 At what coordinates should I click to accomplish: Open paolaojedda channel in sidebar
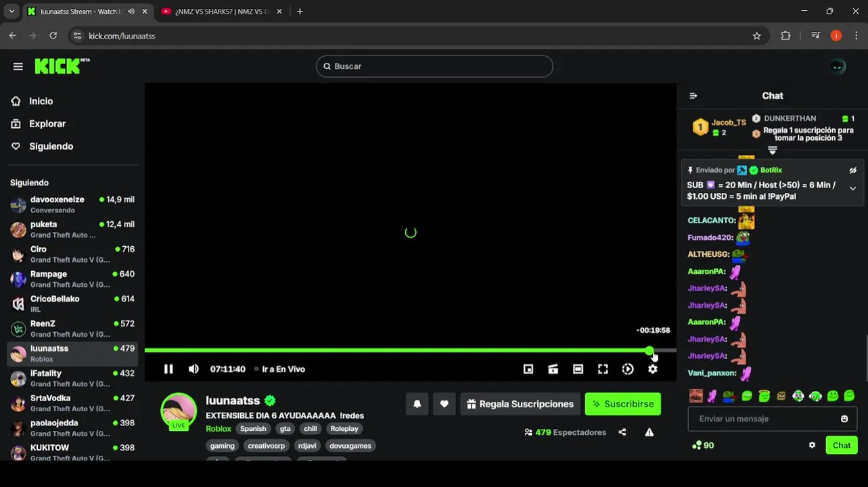pyautogui.click(x=72, y=428)
